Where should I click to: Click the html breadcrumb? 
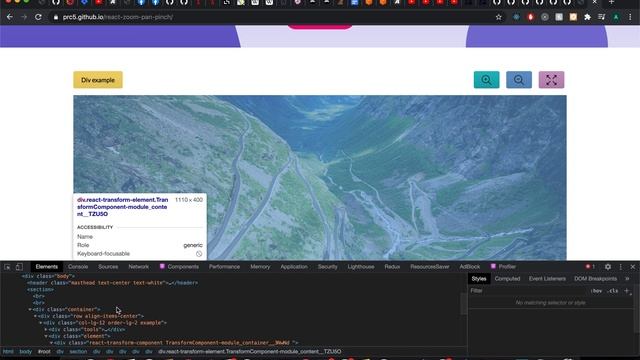click(8, 351)
